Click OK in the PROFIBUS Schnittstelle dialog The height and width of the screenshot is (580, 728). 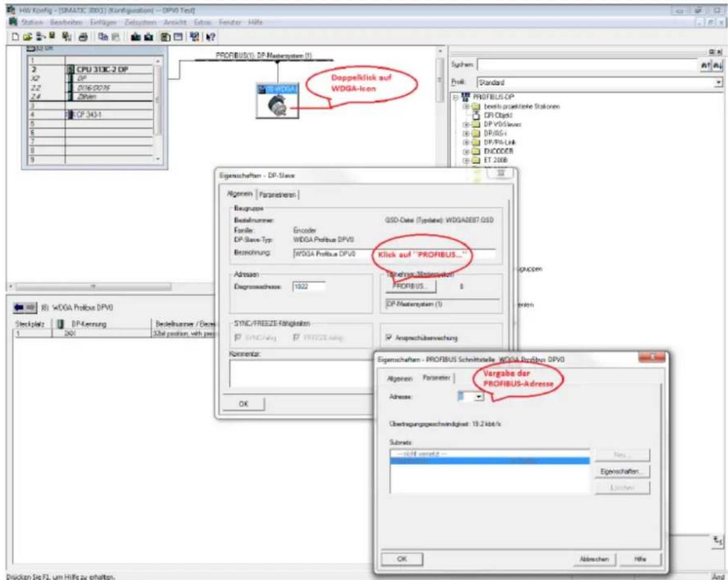point(402,559)
